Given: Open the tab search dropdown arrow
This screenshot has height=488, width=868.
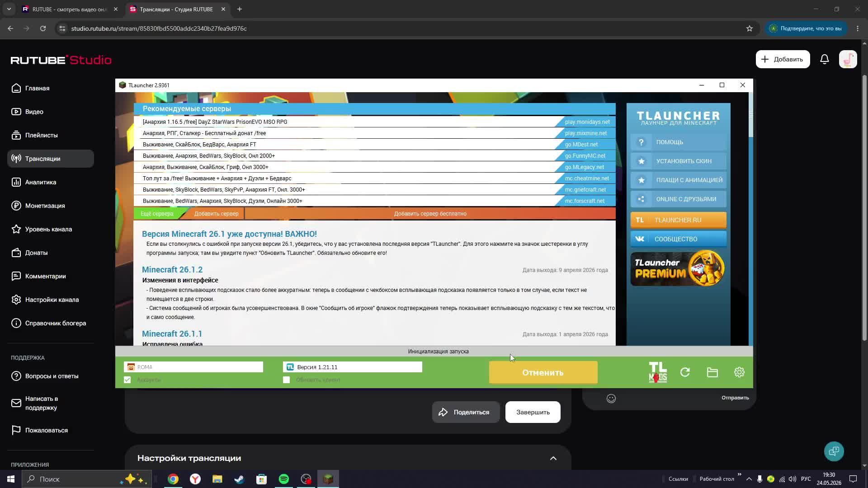Looking at the screenshot, I should point(9,9).
